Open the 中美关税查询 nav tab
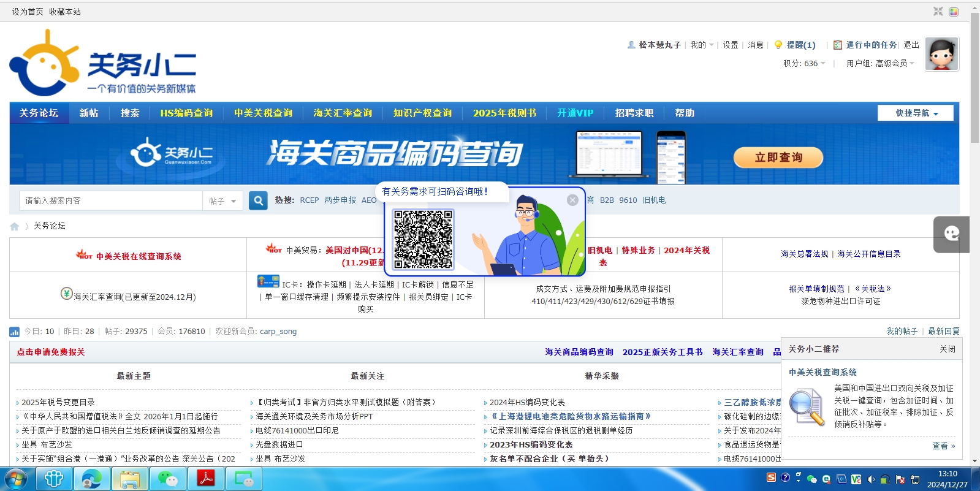 pyautogui.click(x=263, y=113)
